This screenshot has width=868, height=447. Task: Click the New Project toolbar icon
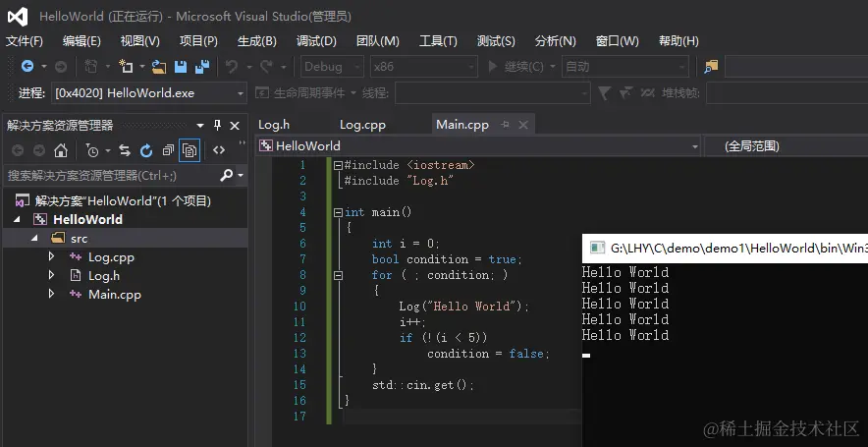91,67
